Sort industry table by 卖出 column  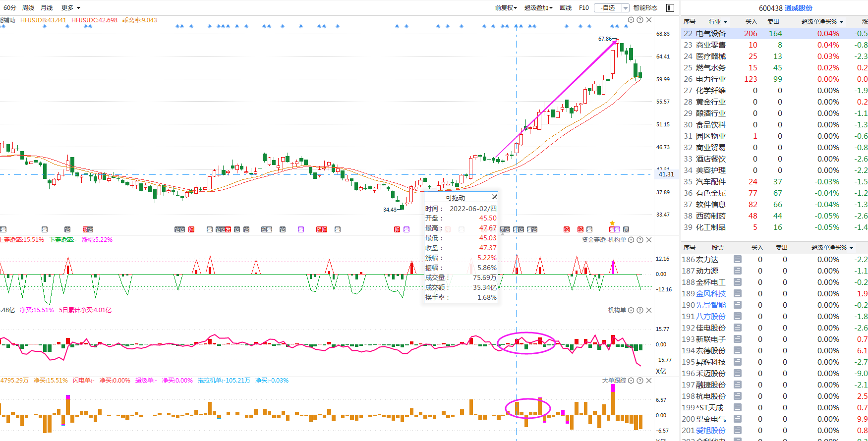(773, 22)
